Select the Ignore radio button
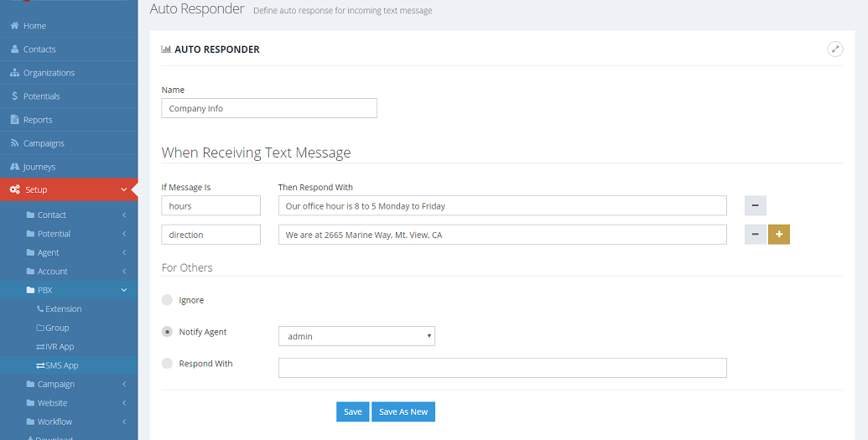This screenshot has width=868, height=440. pyautogui.click(x=167, y=300)
